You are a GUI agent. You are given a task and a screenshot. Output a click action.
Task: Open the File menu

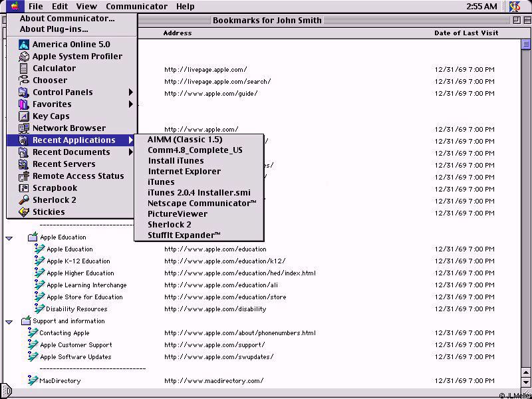coord(36,6)
